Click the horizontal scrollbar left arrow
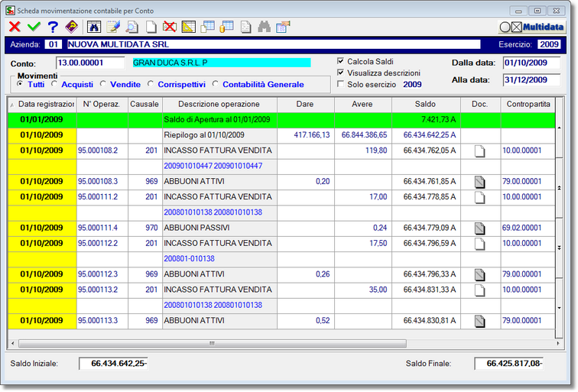Image resolution: width=578 pixels, height=392 pixels. [x=12, y=344]
